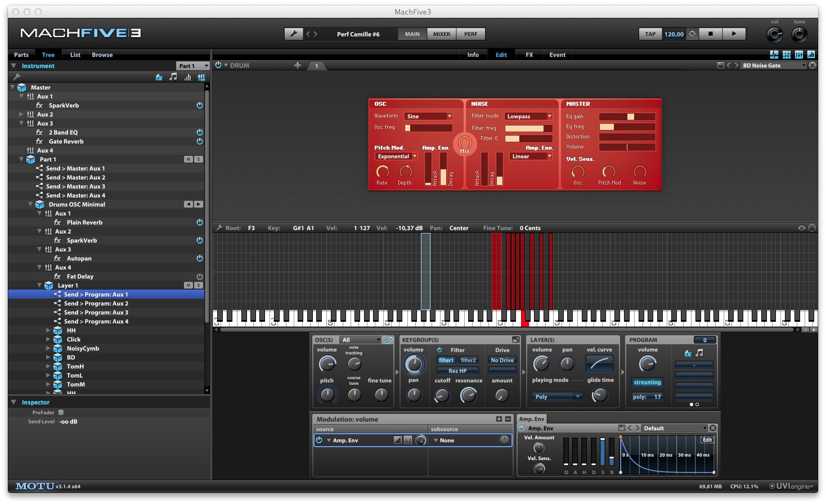This screenshot has height=504, width=826.
Task: Click the music note icon in Instrument toolbar
Action: click(173, 77)
